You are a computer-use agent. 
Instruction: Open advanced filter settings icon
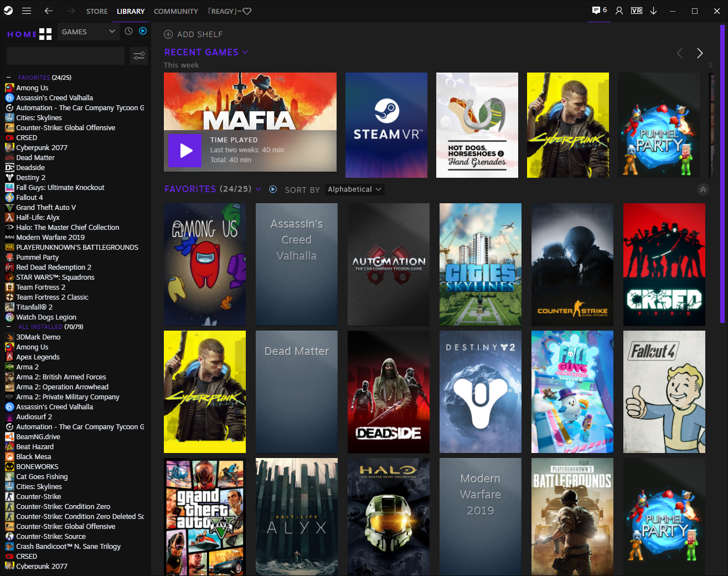[x=139, y=56]
